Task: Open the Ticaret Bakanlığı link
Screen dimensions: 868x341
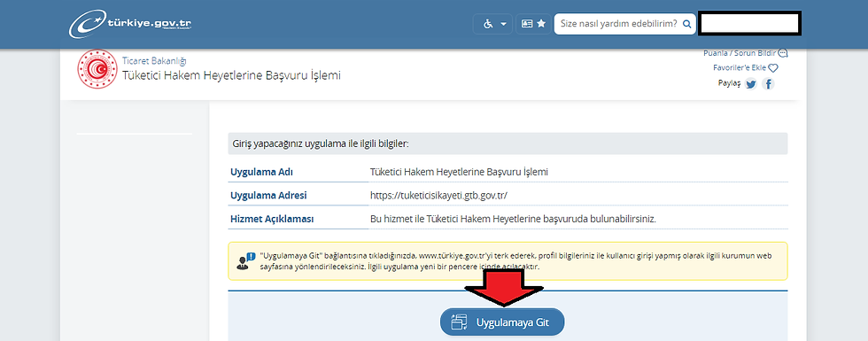Action: [x=154, y=60]
